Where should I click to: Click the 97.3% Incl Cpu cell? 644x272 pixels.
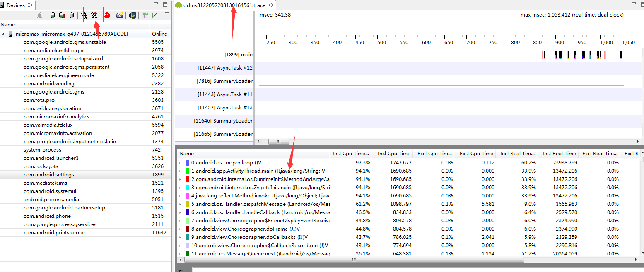click(x=363, y=163)
